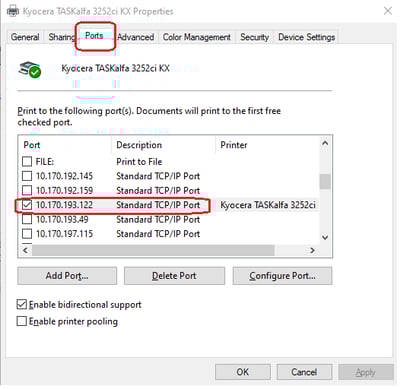The image size is (400, 389).
Task: Click the Add Port button
Action: (x=67, y=276)
